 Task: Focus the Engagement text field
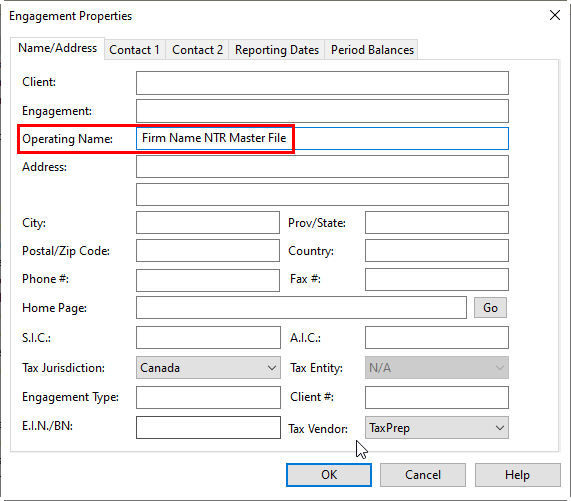(x=322, y=111)
